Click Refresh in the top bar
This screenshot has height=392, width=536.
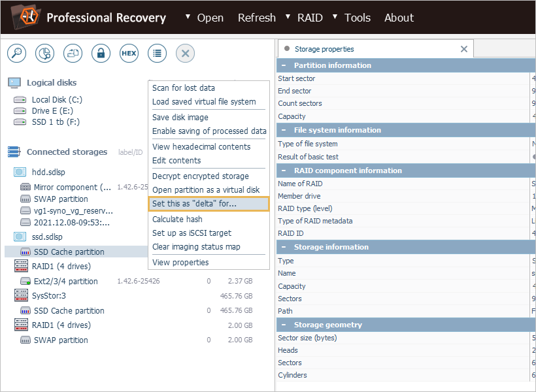click(x=256, y=18)
